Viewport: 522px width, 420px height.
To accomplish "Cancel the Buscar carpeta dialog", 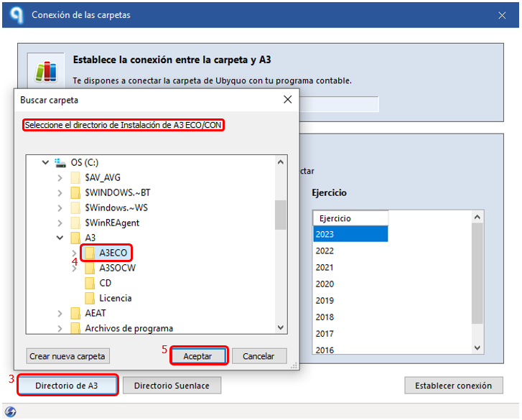I will (x=259, y=356).
